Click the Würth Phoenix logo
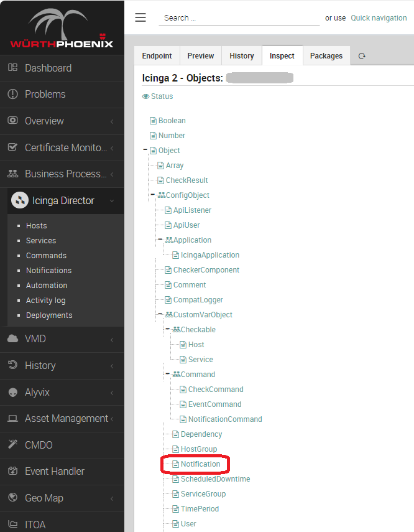This screenshot has width=414, height=532. [x=62, y=28]
